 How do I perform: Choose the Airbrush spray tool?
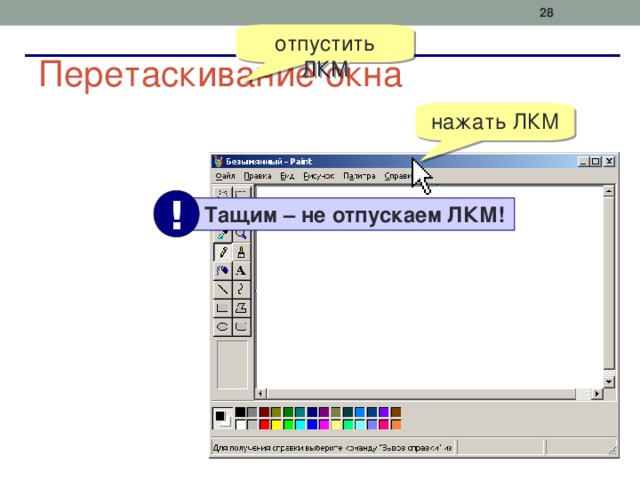[222, 271]
